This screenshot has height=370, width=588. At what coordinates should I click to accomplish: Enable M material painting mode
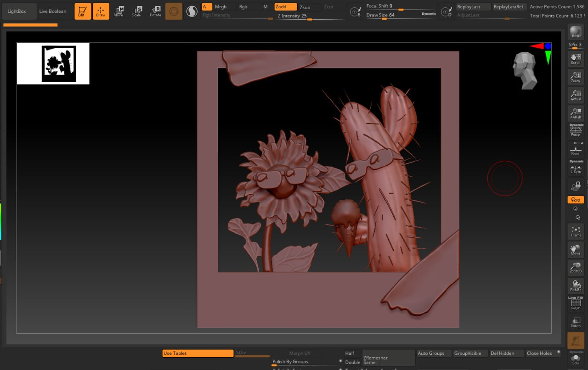point(266,7)
